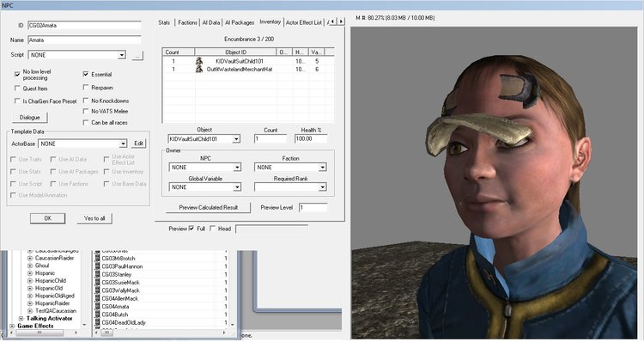Check Can be all races
Viewport: 644px width, 342px height.
[x=86, y=122]
